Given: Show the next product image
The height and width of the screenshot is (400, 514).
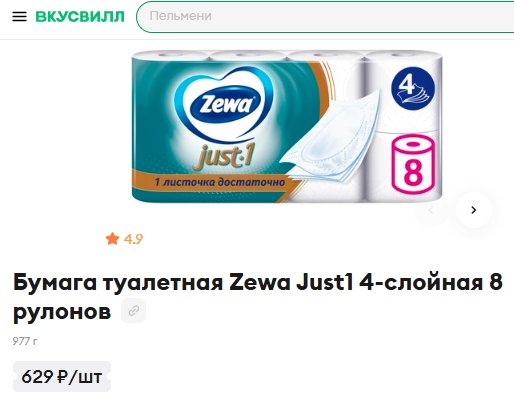Looking at the screenshot, I should coord(473,210).
